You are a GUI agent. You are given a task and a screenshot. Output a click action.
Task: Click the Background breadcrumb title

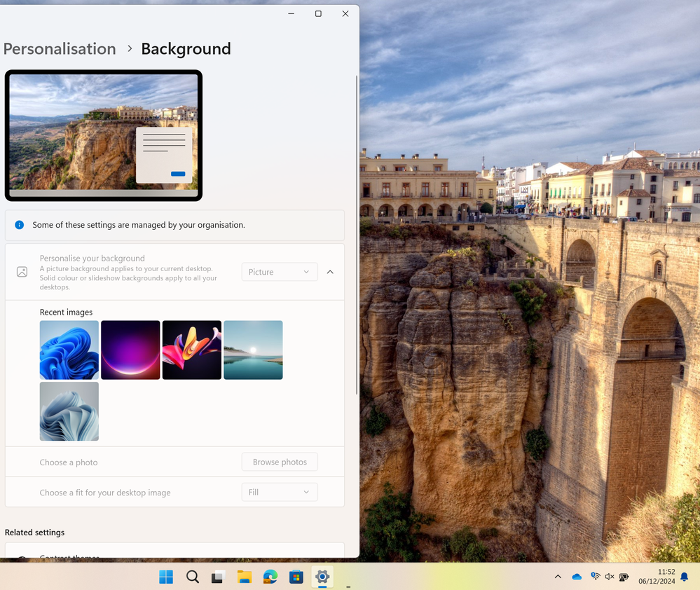coord(186,48)
